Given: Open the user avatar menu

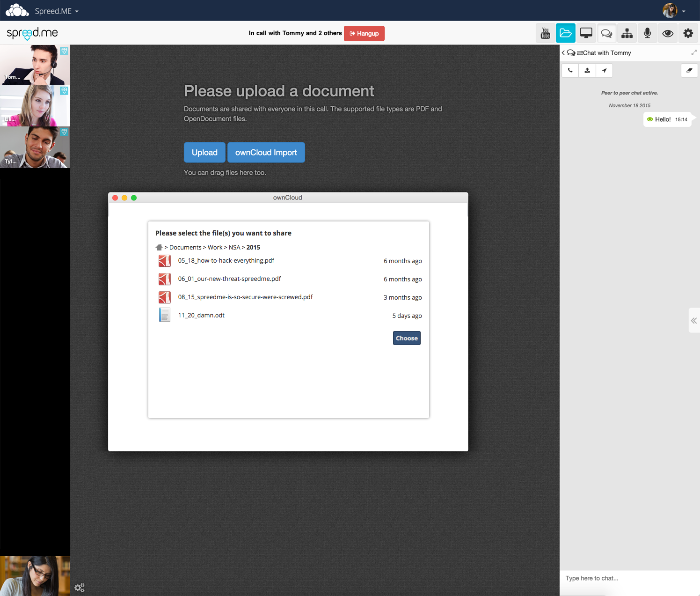Looking at the screenshot, I should tap(674, 10).
